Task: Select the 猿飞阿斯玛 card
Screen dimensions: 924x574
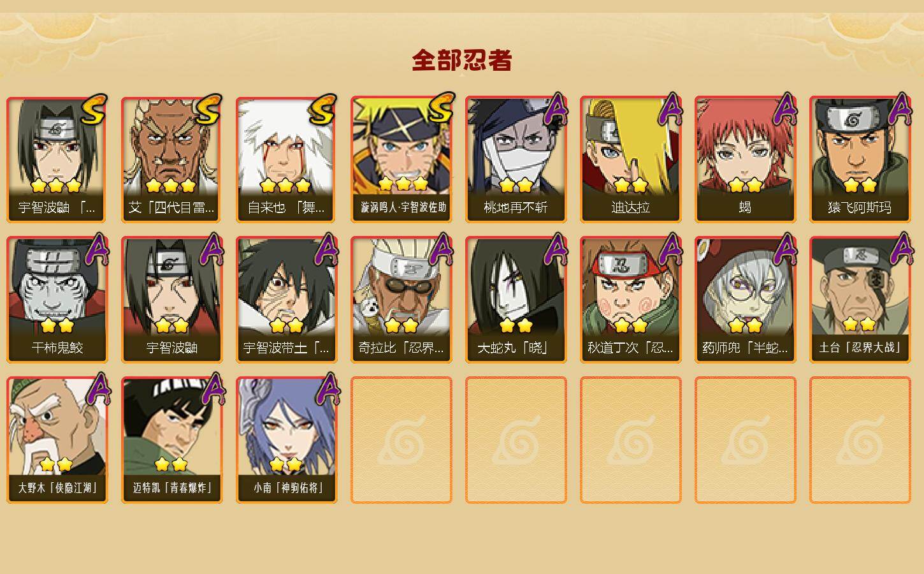Action: click(860, 159)
